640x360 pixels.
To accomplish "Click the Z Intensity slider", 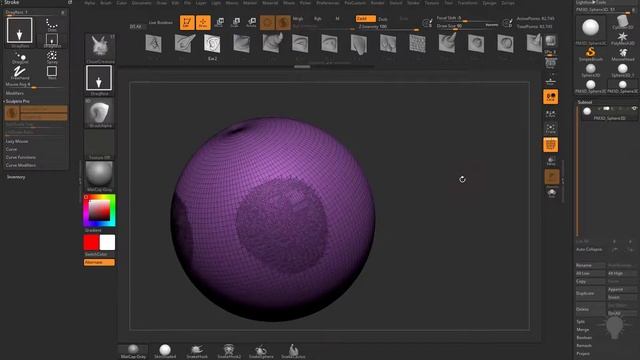I will pos(388,27).
